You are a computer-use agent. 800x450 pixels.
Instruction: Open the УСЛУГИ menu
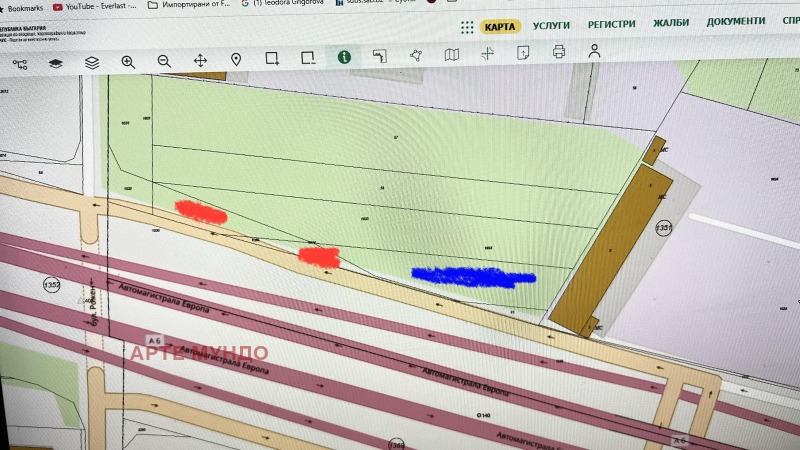[x=552, y=23]
